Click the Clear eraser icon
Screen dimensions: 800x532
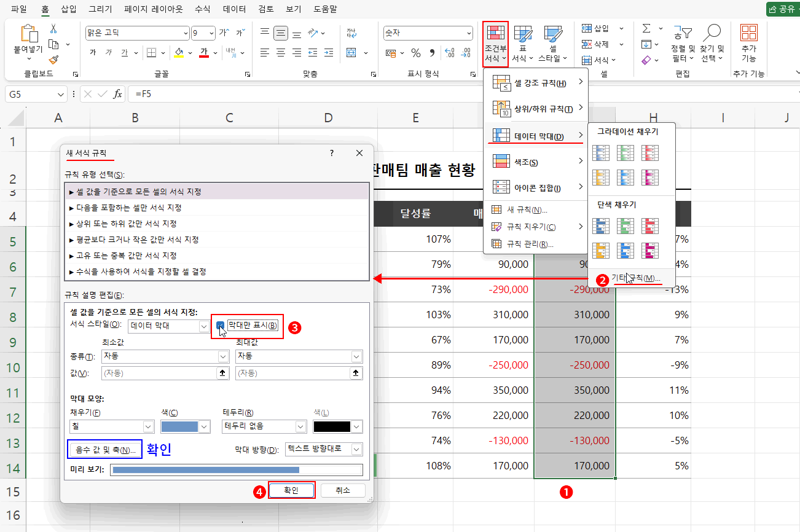tap(646, 60)
